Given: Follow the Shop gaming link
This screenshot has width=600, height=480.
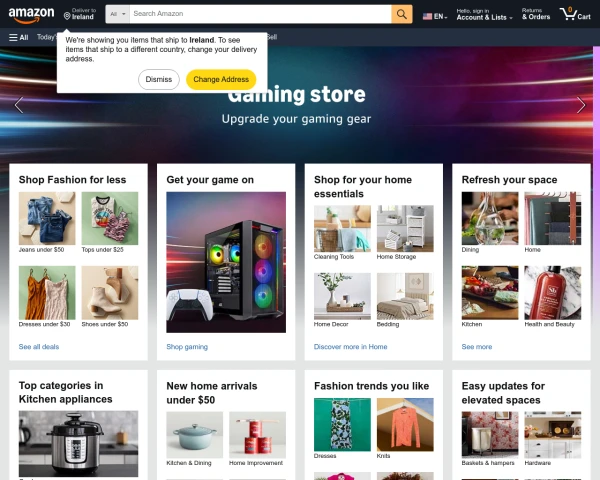Looking at the screenshot, I should (187, 347).
